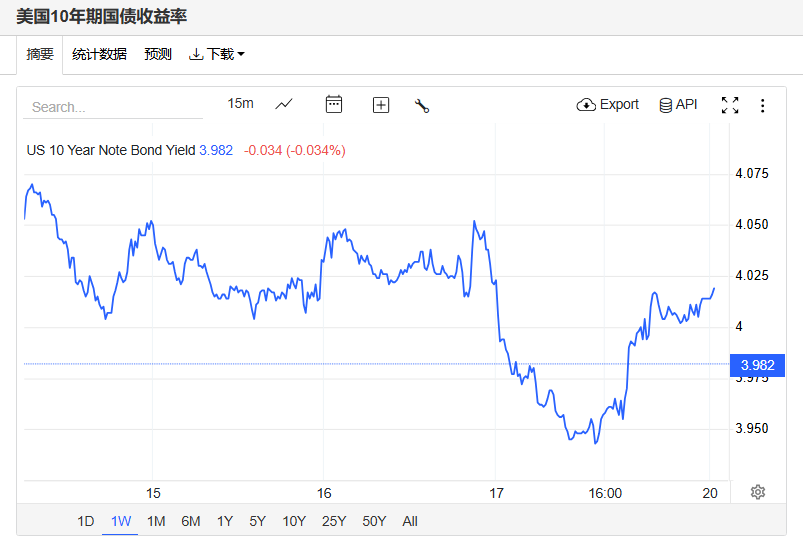
Task: Select the 1Y time range
Action: [x=225, y=521]
